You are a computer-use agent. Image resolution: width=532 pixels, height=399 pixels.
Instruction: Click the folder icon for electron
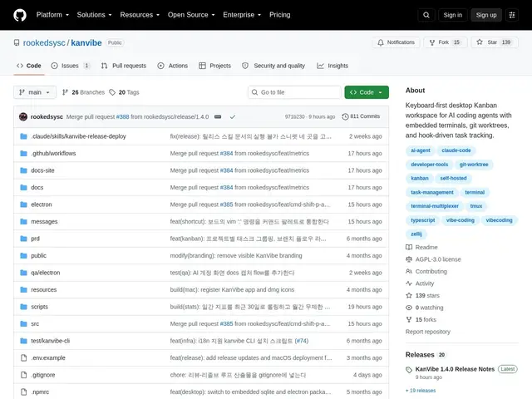point(23,204)
